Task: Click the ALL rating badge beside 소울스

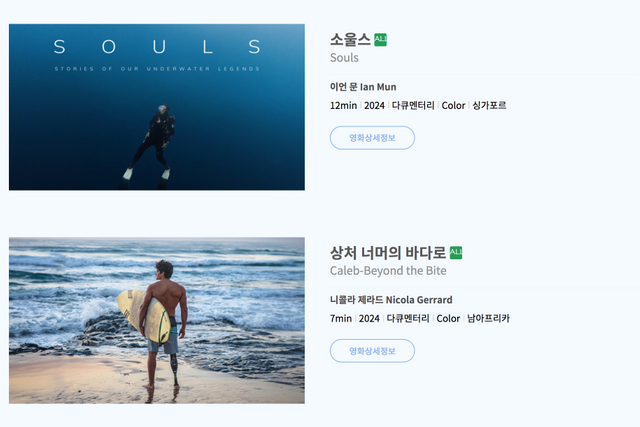Action: (380, 40)
